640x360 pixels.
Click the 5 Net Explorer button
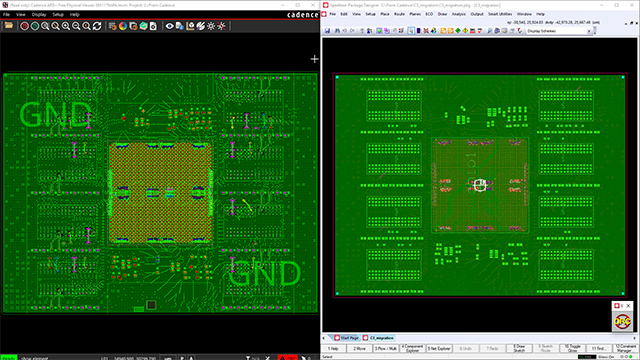pyautogui.click(x=439, y=349)
